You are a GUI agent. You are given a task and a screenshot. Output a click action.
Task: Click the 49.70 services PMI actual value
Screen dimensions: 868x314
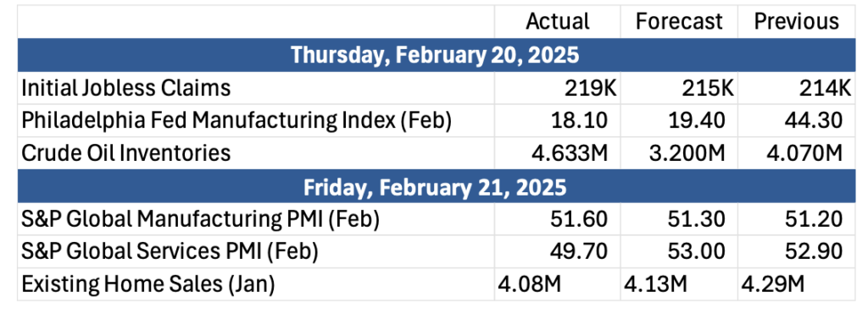point(578,252)
